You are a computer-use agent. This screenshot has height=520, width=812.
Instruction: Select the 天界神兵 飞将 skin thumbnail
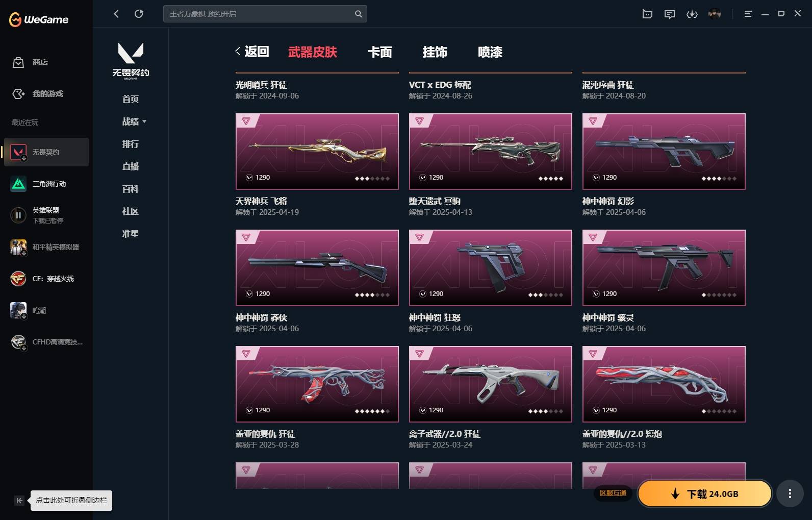317,152
